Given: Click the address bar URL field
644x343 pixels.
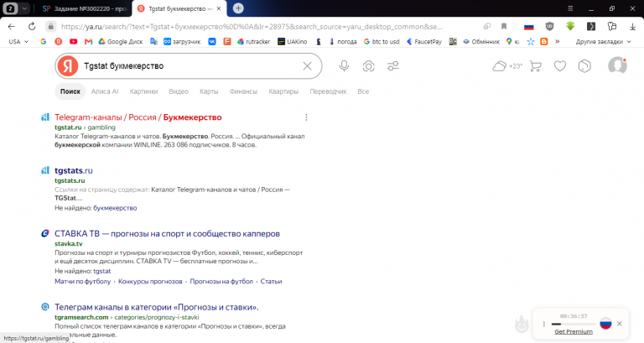Looking at the screenshot, I should click(x=252, y=26).
